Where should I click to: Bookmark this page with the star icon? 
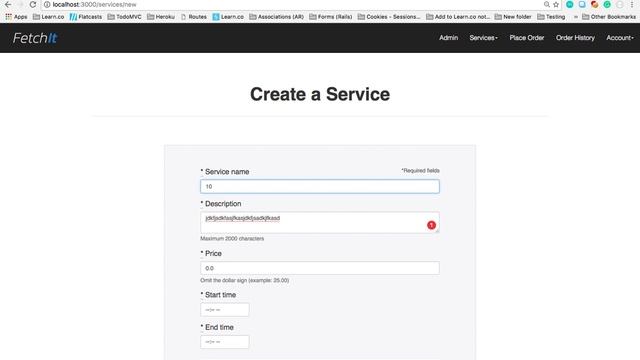pyautogui.click(x=556, y=4)
